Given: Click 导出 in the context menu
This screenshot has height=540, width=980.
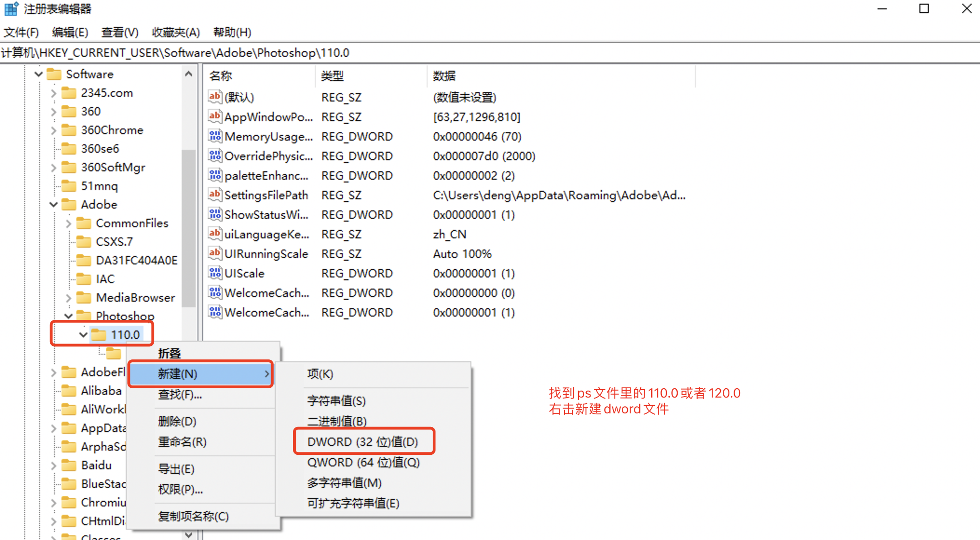Looking at the screenshot, I should 176,468.
